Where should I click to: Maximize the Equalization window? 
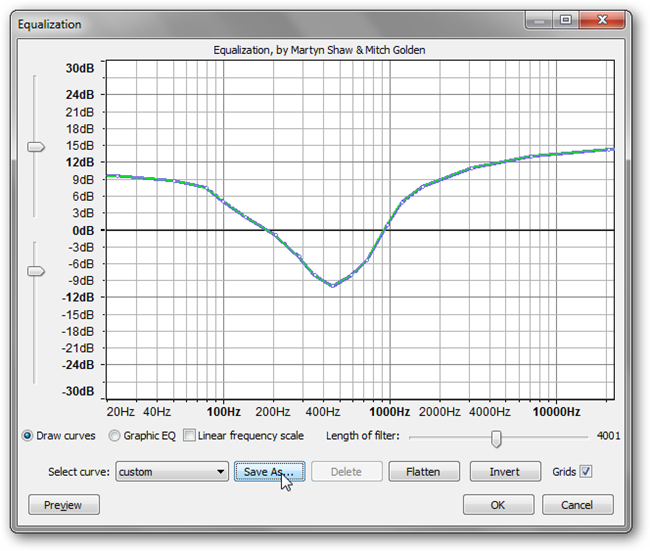565,19
